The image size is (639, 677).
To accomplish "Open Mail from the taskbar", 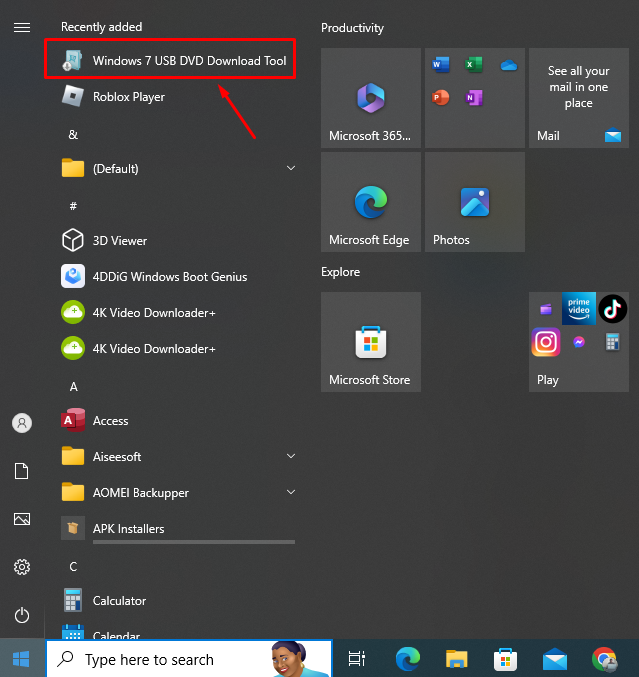I will click(555, 660).
